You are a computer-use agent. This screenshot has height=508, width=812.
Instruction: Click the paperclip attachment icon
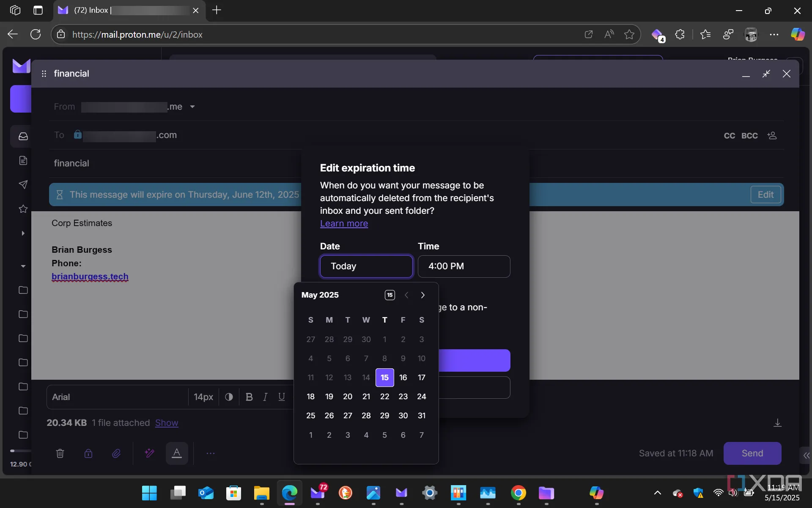116,453
